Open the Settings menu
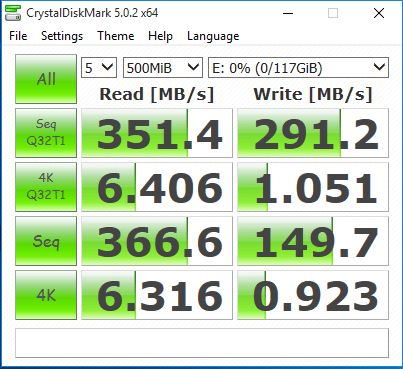 [x=62, y=36]
